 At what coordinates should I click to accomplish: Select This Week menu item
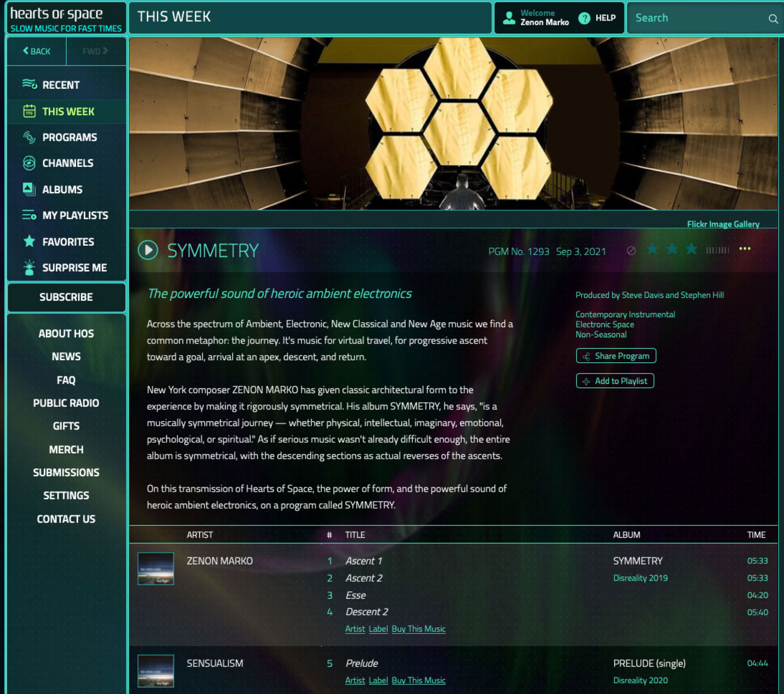(68, 112)
